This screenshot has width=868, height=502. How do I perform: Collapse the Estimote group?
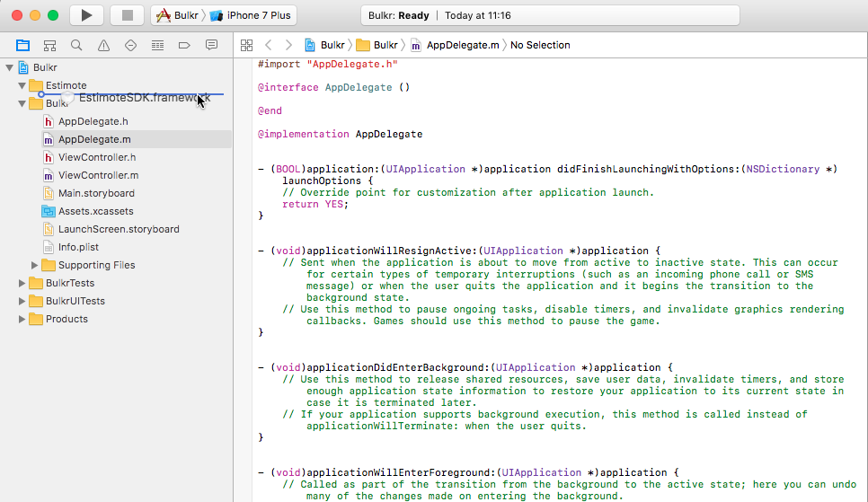(22, 85)
